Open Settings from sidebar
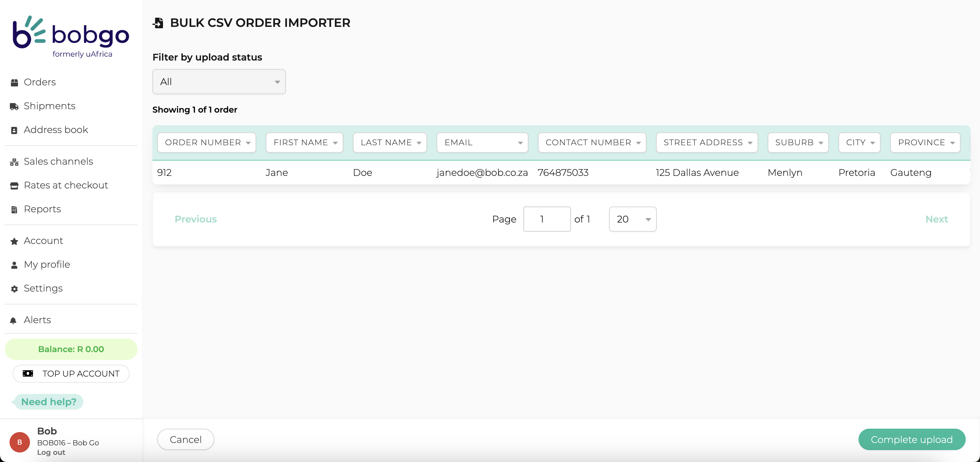 click(43, 288)
